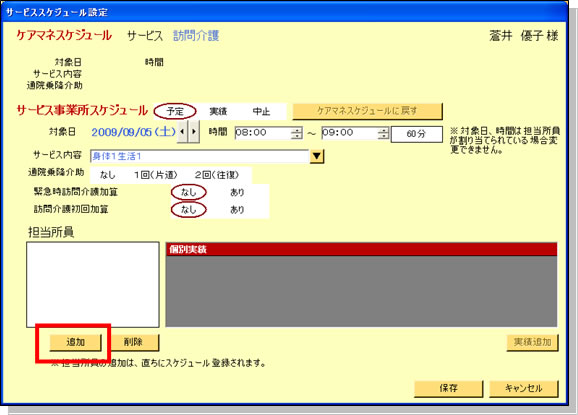578x415 pixels.
Task: Click the 追加 button for staff
Action: pyautogui.click(x=75, y=342)
